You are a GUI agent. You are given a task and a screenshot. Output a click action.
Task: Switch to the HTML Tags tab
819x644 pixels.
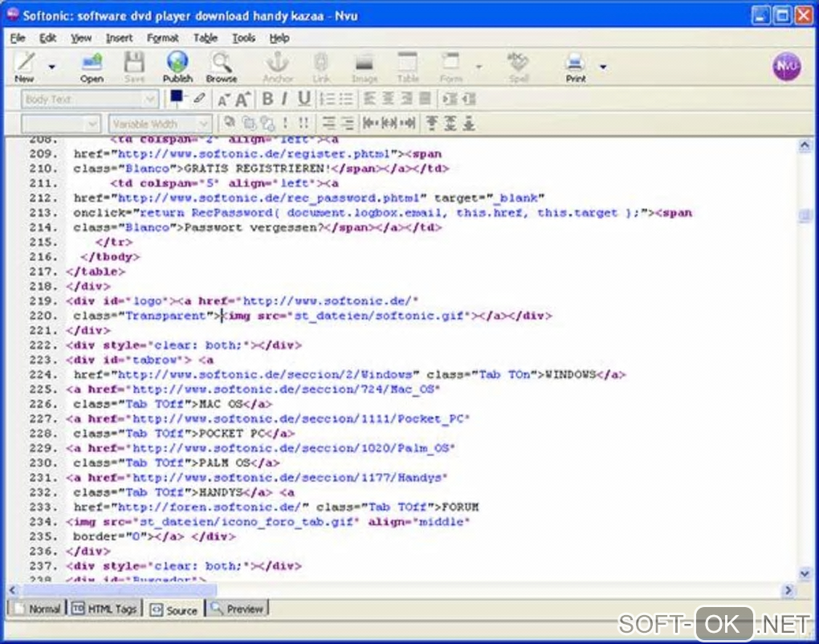104,609
